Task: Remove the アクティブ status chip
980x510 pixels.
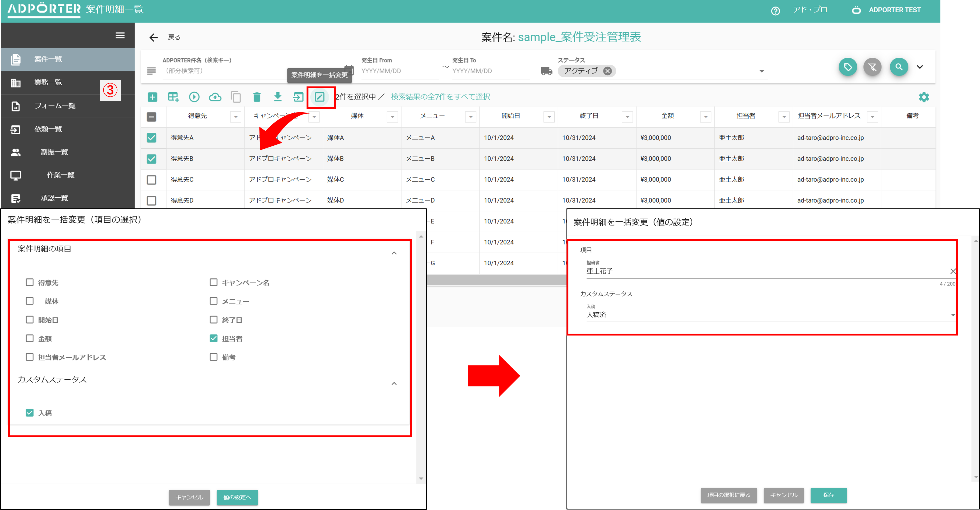Action: (x=607, y=71)
